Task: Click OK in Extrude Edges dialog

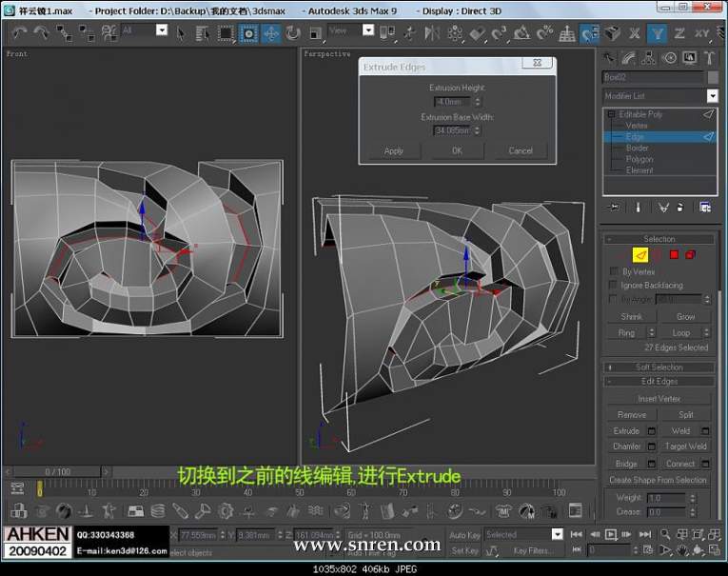Action: [x=457, y=150]
